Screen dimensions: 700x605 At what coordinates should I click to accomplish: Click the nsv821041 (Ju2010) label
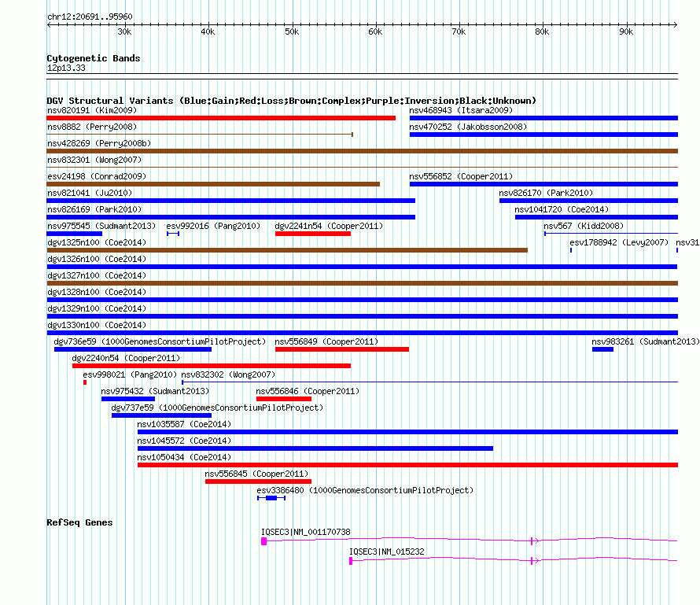[90, 193]
